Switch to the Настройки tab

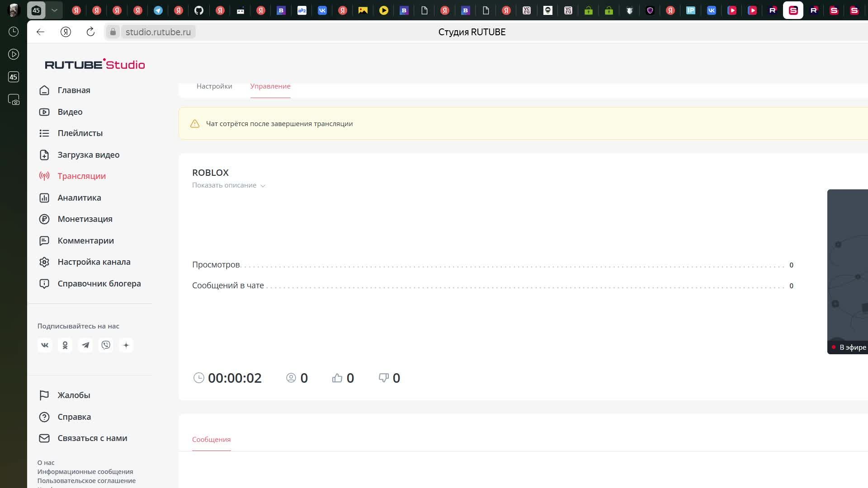tap(214, 86)
